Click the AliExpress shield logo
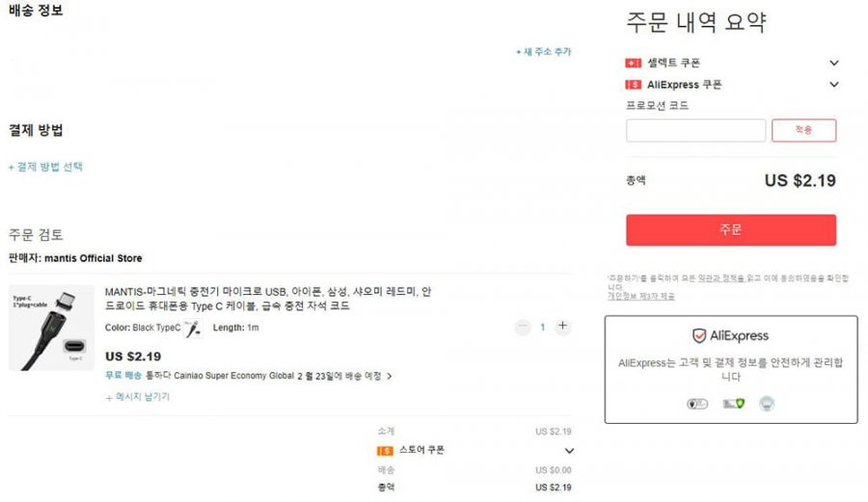Screen dimensions: 868x502 (x=699, y=335)
